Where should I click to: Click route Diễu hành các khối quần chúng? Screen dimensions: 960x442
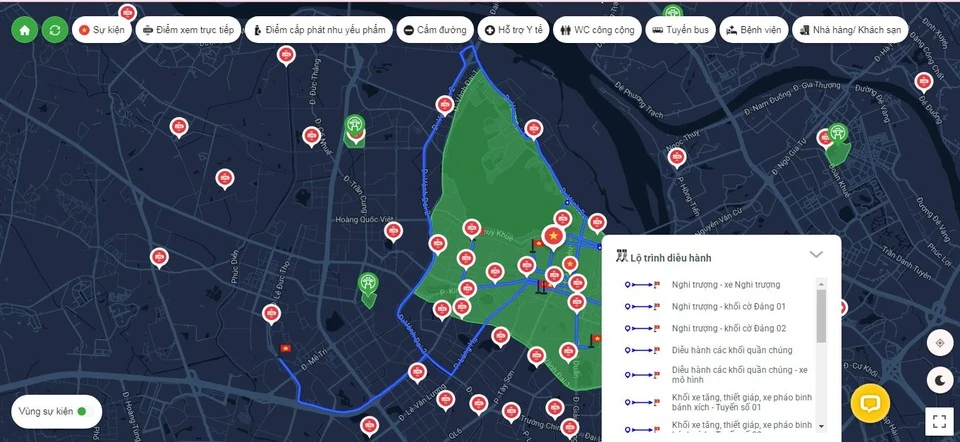click(732, 350)
